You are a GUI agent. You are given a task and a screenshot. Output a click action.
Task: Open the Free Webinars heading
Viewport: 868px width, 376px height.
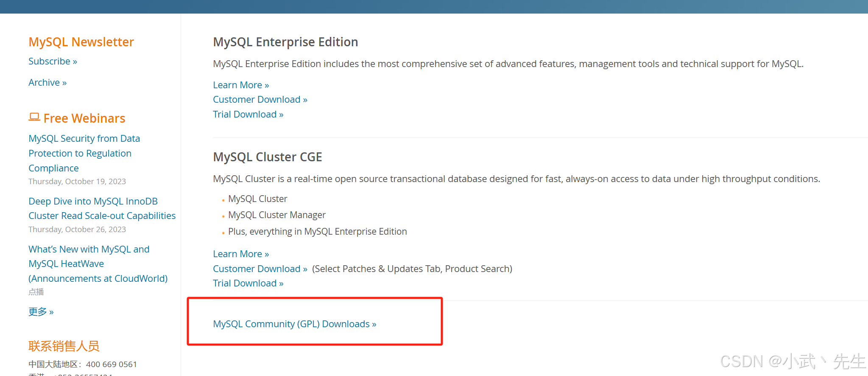point(84,118)
